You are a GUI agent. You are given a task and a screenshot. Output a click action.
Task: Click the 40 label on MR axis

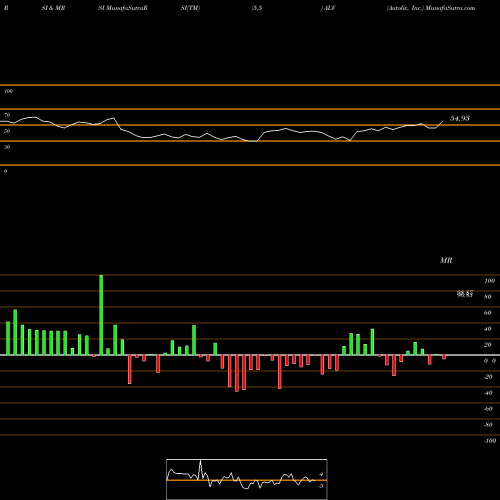(488, 329)
